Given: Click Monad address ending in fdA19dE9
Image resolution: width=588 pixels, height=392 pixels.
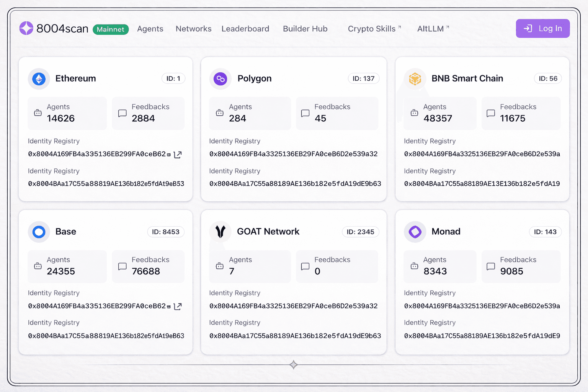Looking at the screenshot, I should 482,336.
